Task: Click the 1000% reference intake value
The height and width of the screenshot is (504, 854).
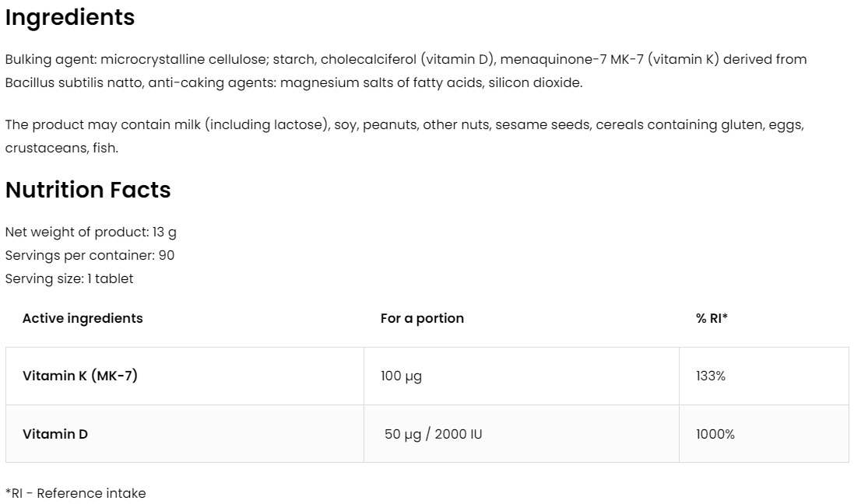Action: [x=715, y=434]
